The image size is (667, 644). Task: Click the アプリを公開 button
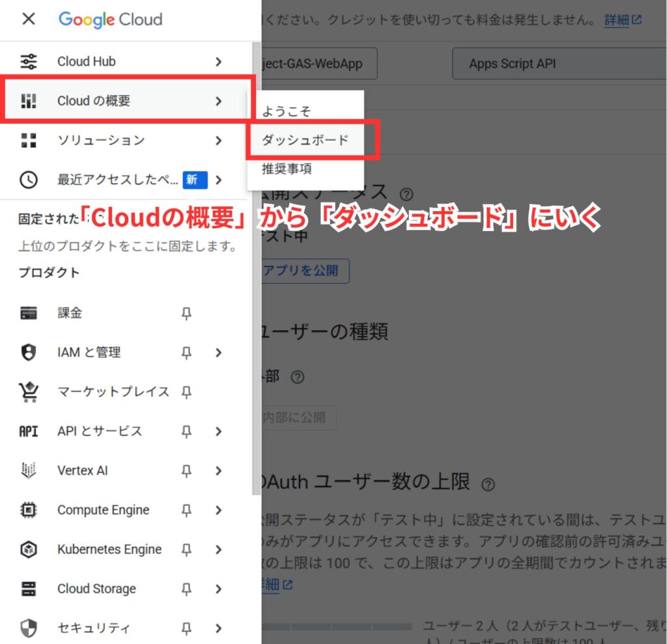(305, 270)
